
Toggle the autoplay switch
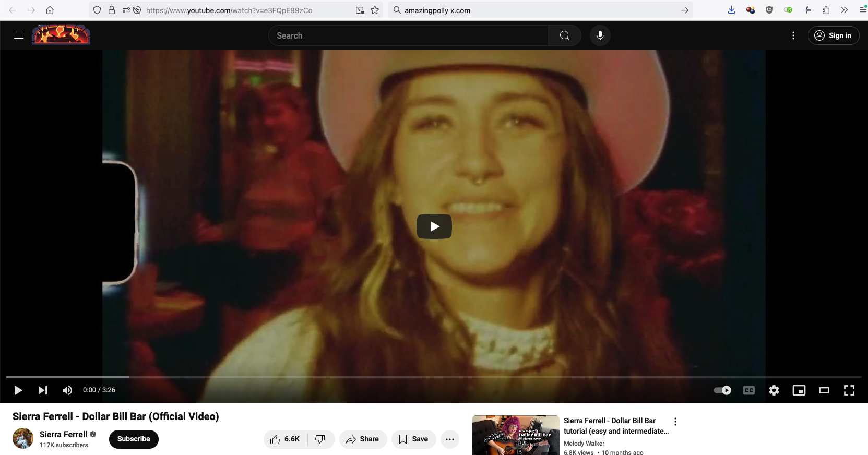coord(722,390)
